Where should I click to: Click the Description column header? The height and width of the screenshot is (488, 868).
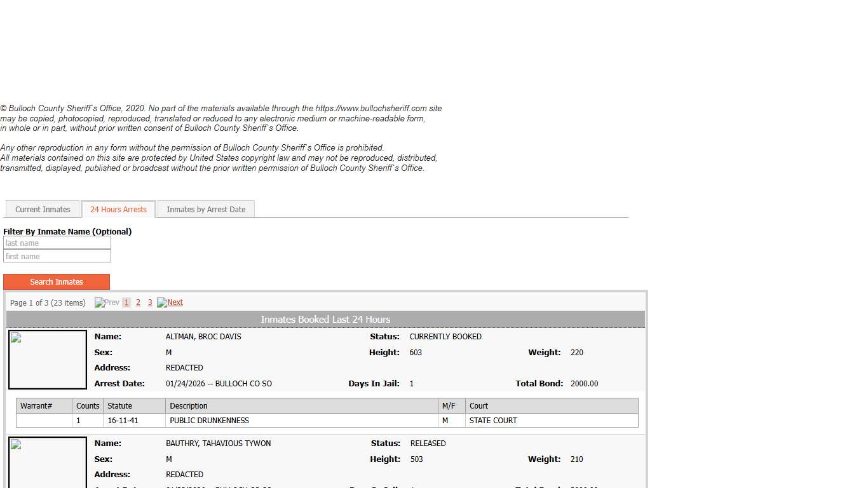[x=189, y=406]
